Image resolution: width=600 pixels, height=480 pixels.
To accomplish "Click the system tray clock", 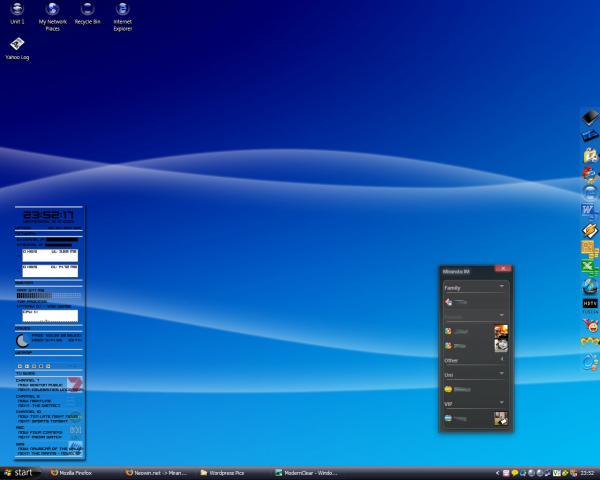I will tap(588, 473).
